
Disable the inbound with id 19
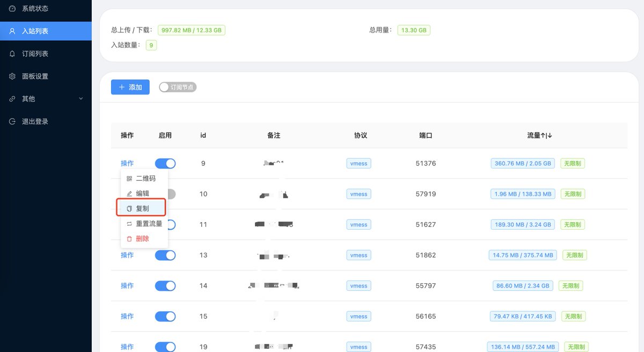tap(165, 347)
